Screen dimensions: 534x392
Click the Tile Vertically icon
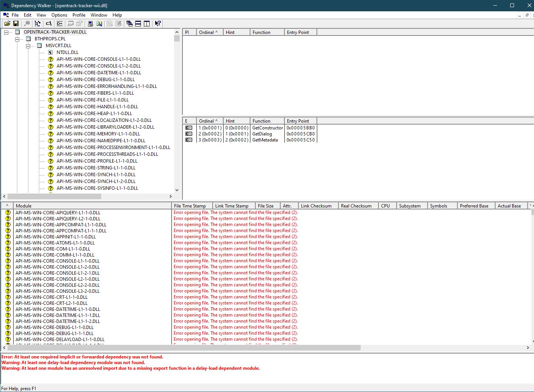click(x=147, y=23)
